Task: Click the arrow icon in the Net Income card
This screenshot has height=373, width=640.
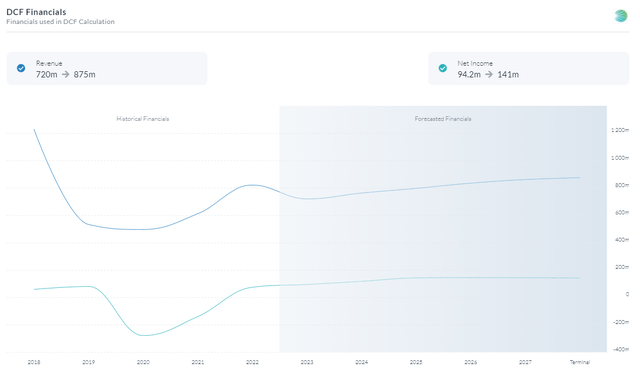Action: point(489,74)
